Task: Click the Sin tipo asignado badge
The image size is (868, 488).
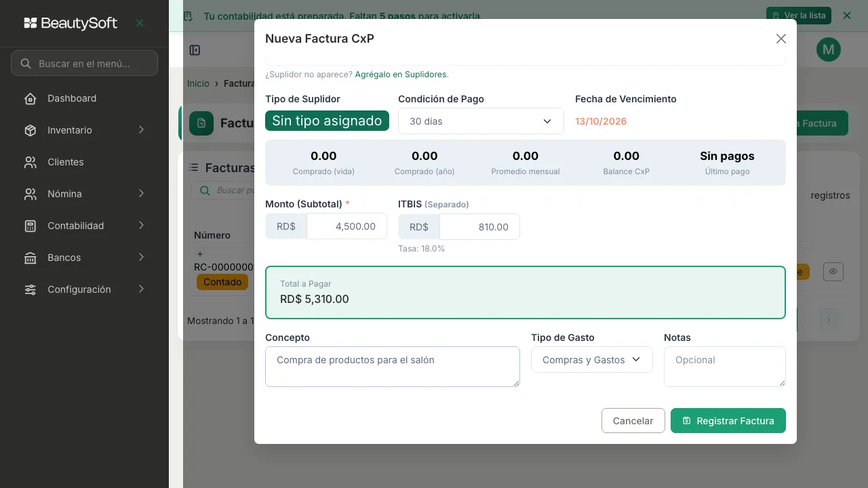Action: 327,121
